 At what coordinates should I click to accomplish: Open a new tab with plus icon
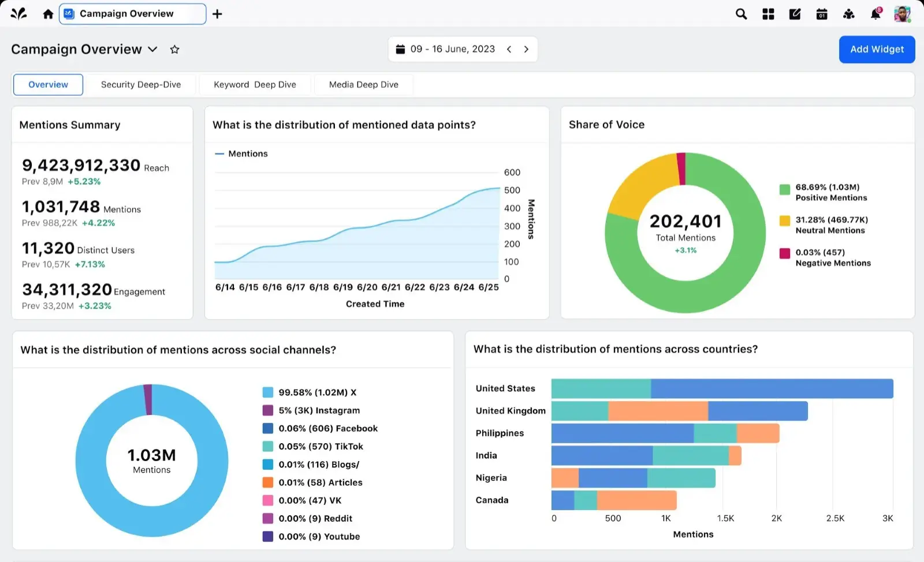tap(217, 14)
